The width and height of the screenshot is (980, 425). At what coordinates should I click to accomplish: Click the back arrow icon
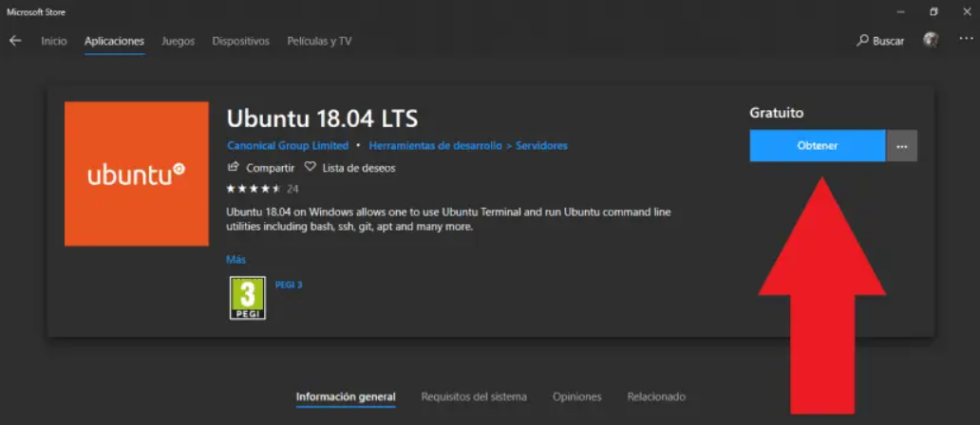tap(15, 41)
